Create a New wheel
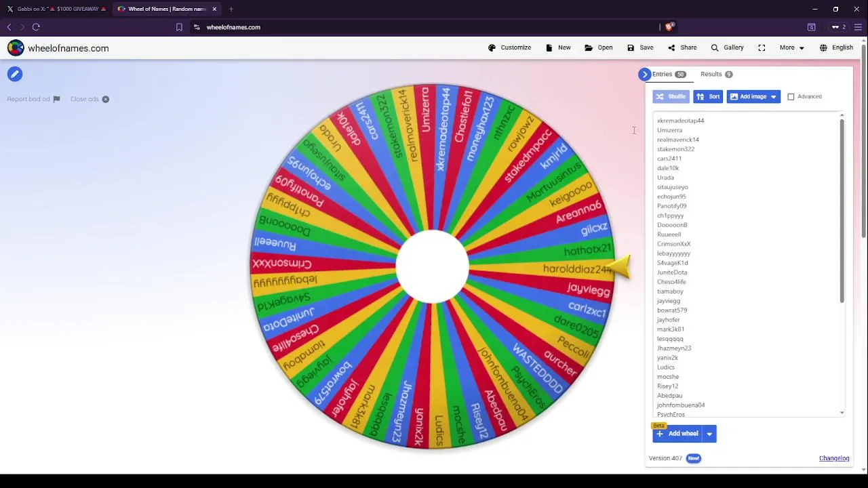The width and height of the screenshot is (868, 488). click(x=558, y=47)
